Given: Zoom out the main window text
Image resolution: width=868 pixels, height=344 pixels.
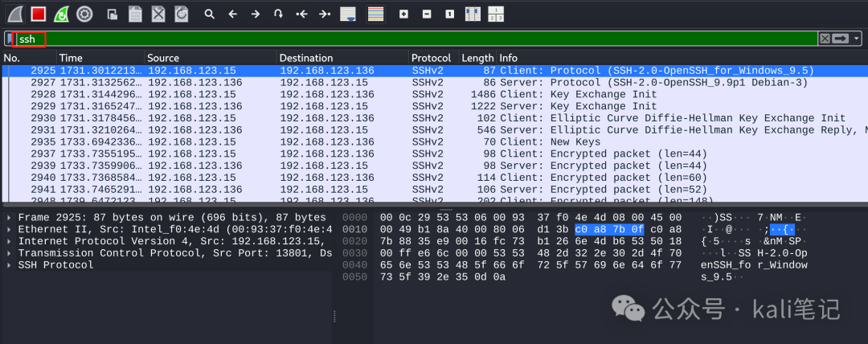Looking at the screenshot, I should (427, 14).
